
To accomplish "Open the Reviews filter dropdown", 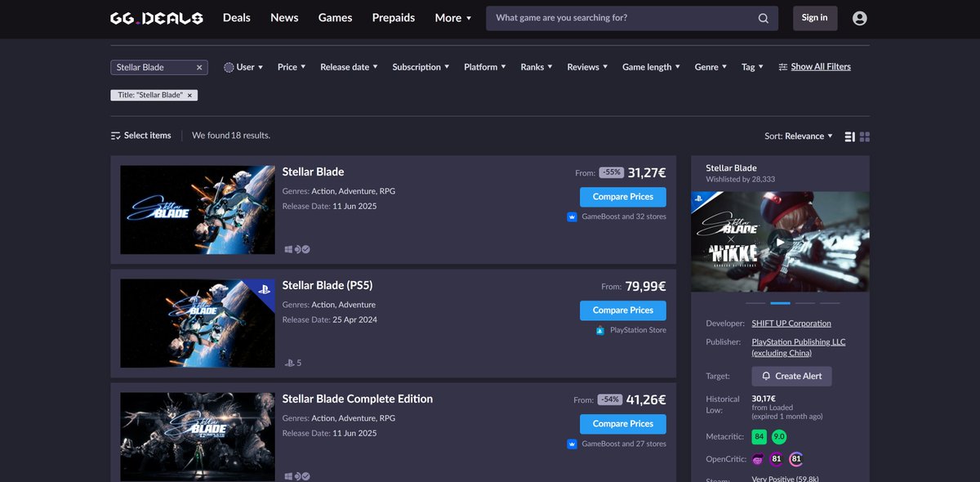I will [x=587, y=67].
